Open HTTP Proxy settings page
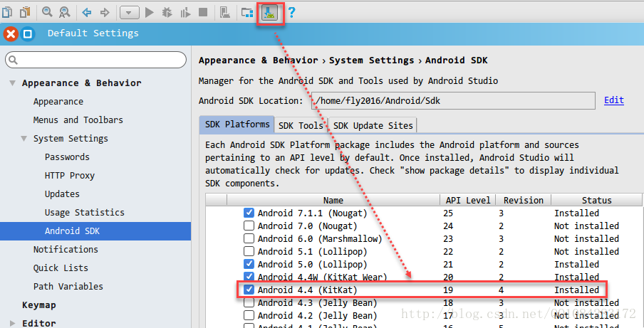 [x=70, y=176]
